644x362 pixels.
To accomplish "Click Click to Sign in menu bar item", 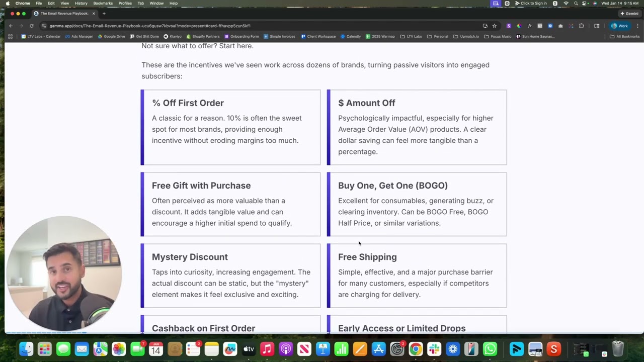I will pos(530,3).
